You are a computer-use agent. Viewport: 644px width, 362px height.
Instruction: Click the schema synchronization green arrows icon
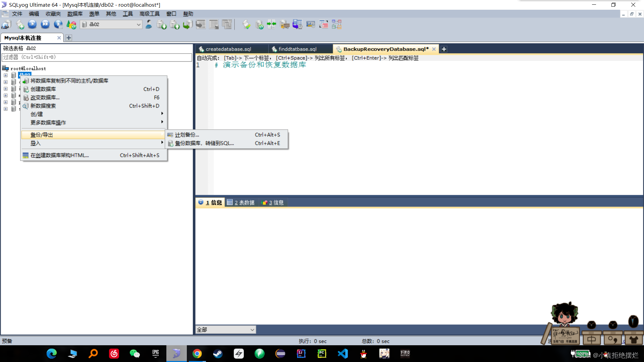pos(271,24)
